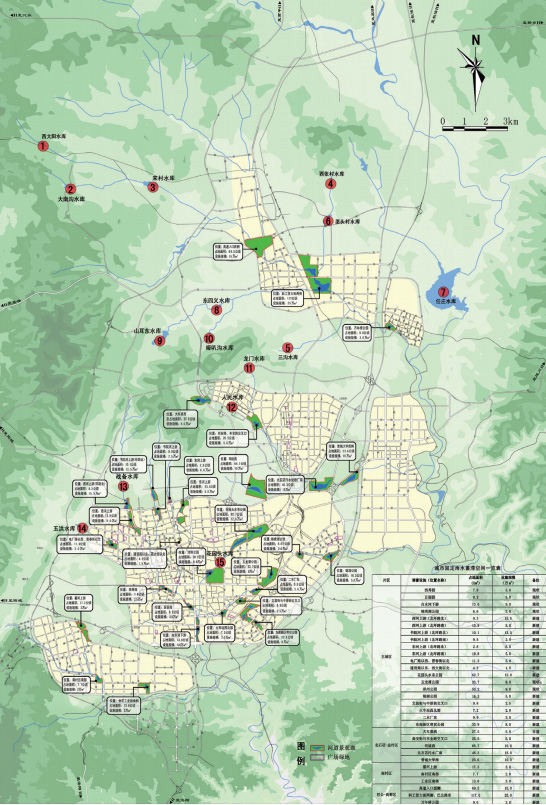Click marker 10 near 郾帆沟水库 label
Screen dimensions: 546x805
(208, 338)
